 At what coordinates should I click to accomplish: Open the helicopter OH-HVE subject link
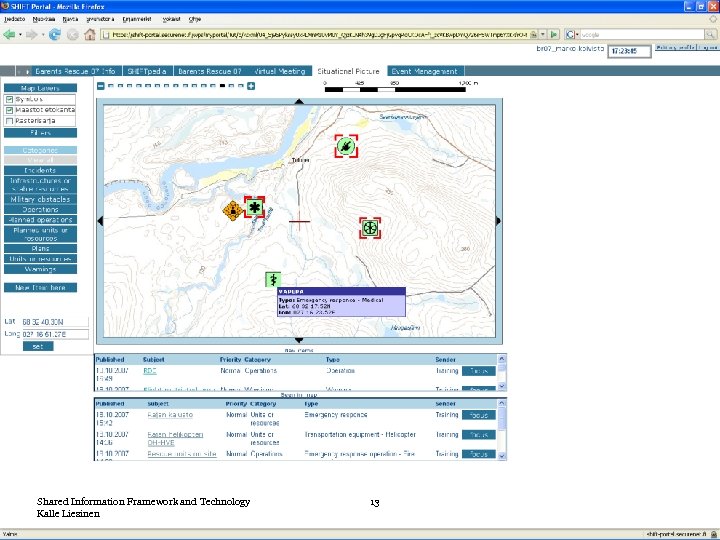[175, 439]
